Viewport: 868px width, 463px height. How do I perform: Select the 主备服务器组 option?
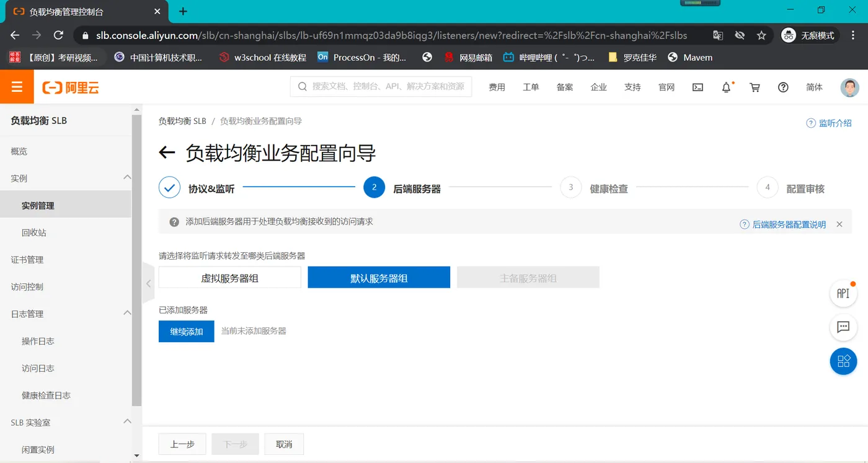(x=528, y=278)
